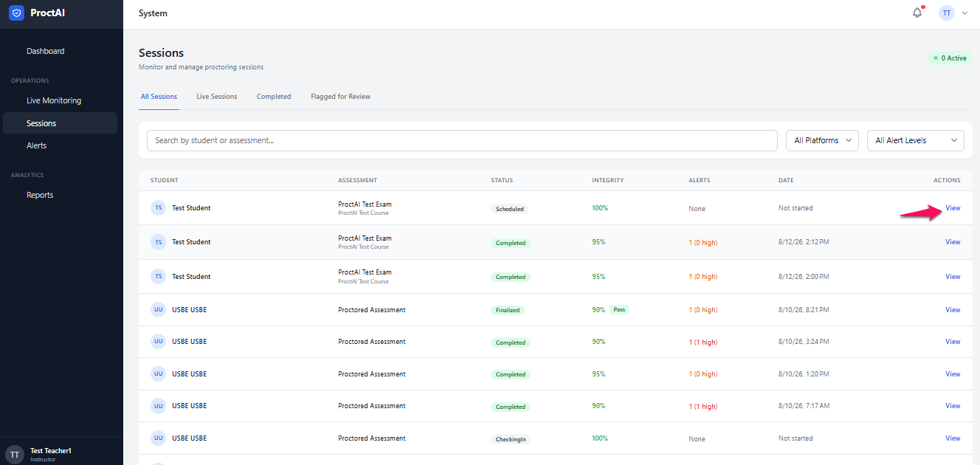The width and height of the screenshot is (980, 465).
Task: Click Test Teacher1 avatar in sidebar footer
Action: [15, 454]
